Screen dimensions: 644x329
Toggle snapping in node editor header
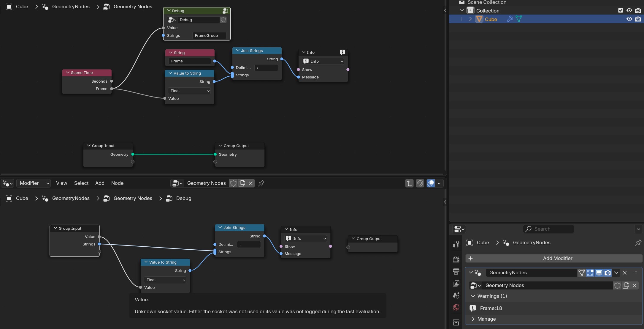point(420,183)
